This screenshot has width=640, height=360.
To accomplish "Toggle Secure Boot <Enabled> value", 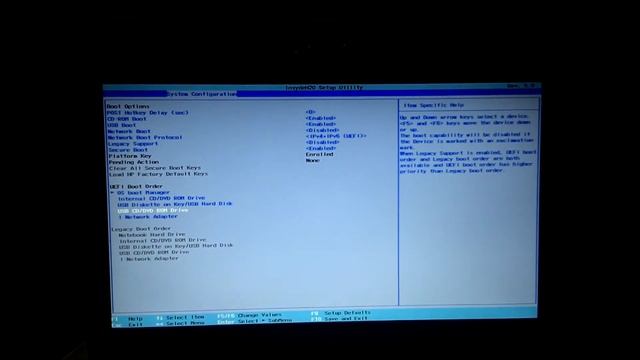I will click(x=321, y=149).
